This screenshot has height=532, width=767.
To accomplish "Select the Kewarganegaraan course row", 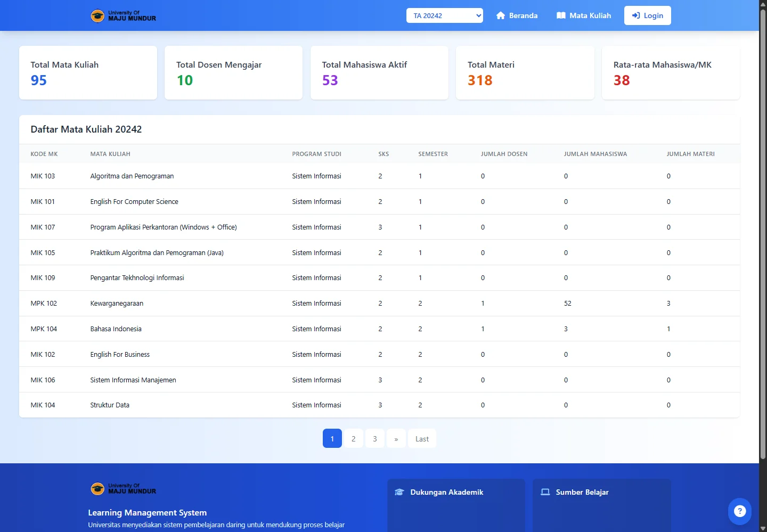I will pyautogui.click(x=117, y=304).
